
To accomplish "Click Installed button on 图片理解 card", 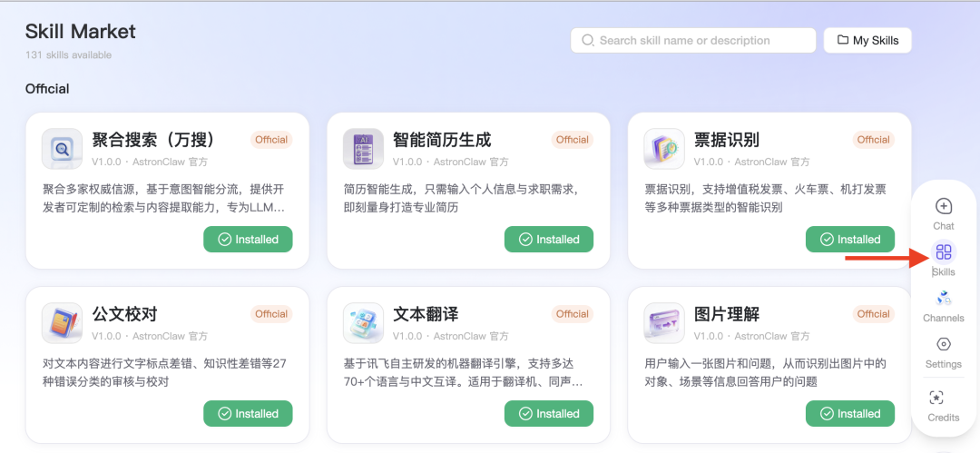I will click(x=850, y=414).
